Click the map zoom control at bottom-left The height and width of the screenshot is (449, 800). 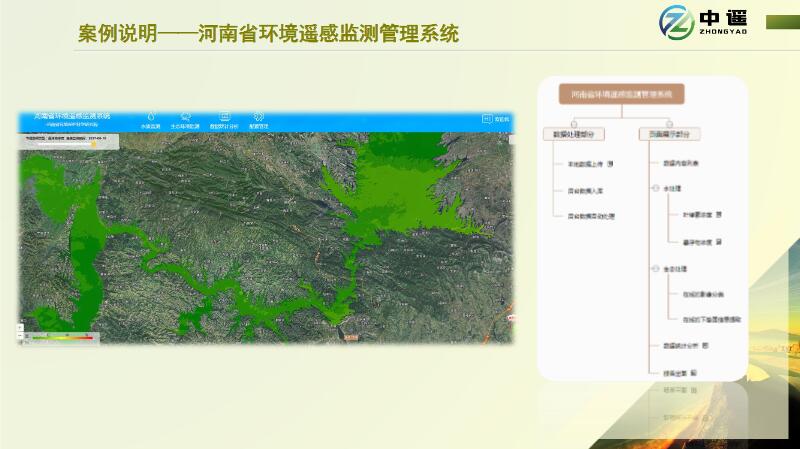pyautogui.click(x=22, y=327)
